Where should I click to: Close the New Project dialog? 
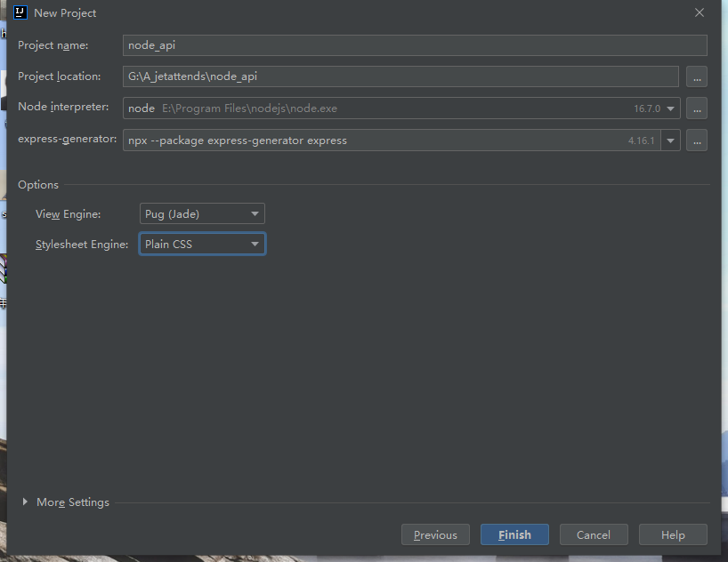click(x=700, y=12)
